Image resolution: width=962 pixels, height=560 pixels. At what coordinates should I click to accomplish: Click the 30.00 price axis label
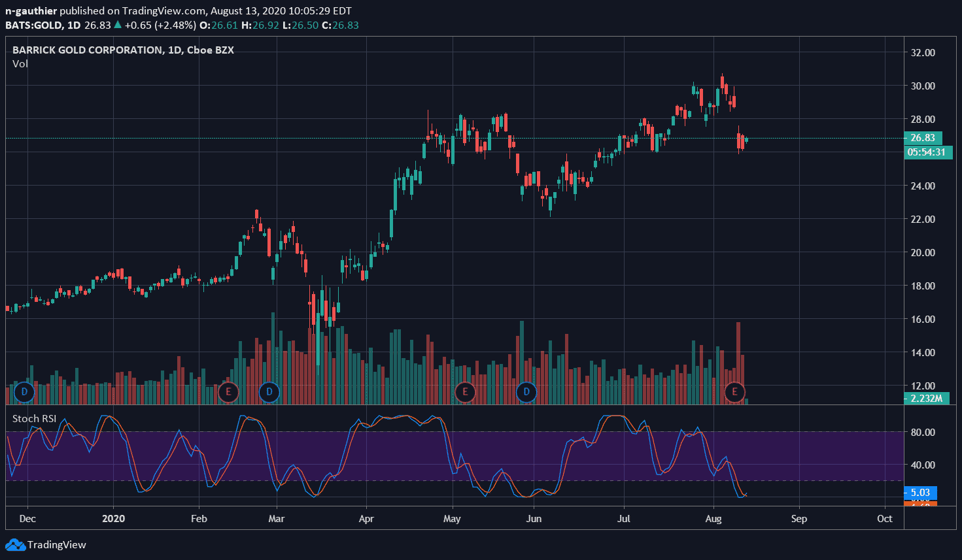tap(923, 86)
